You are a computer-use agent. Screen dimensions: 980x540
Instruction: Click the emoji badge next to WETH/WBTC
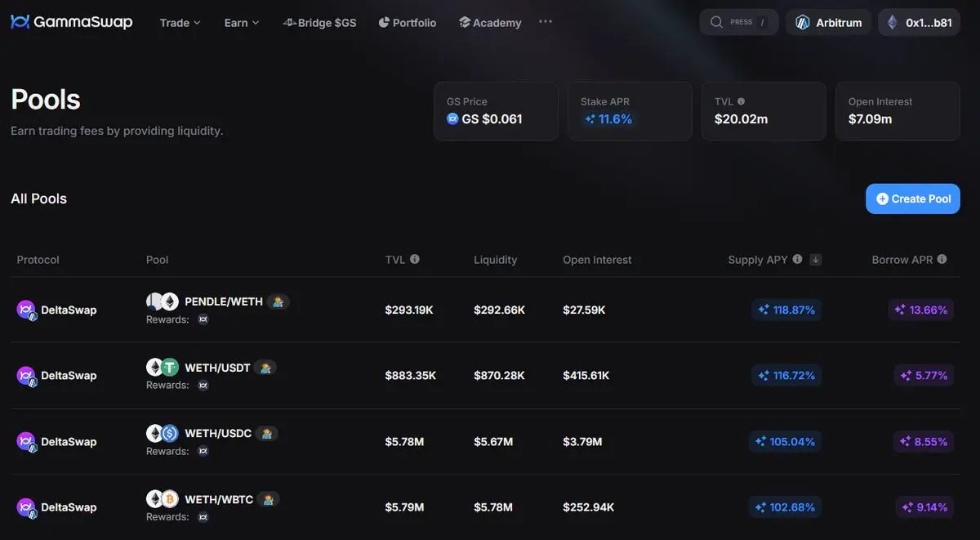[269, 498]
